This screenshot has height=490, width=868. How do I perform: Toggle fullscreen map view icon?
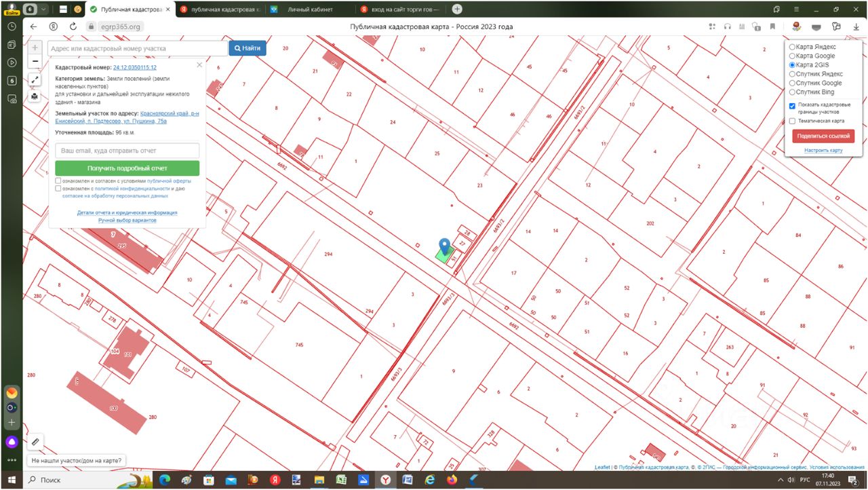coord(35,80)
